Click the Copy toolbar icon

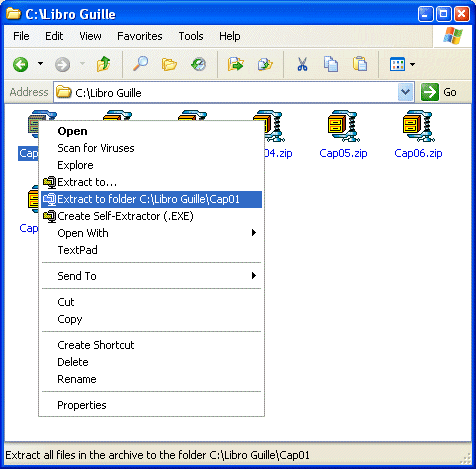[x=331, y=64]
